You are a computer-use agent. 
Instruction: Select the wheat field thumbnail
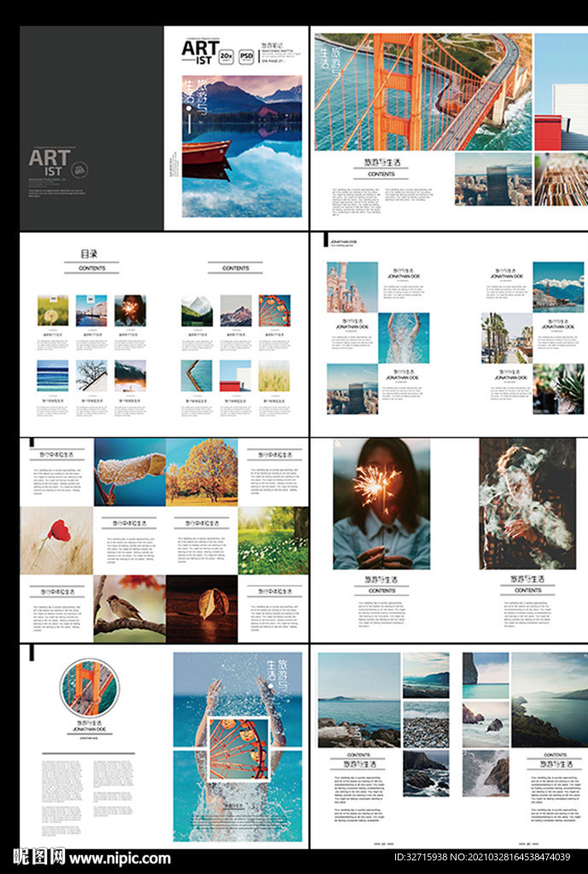(274, 376)
